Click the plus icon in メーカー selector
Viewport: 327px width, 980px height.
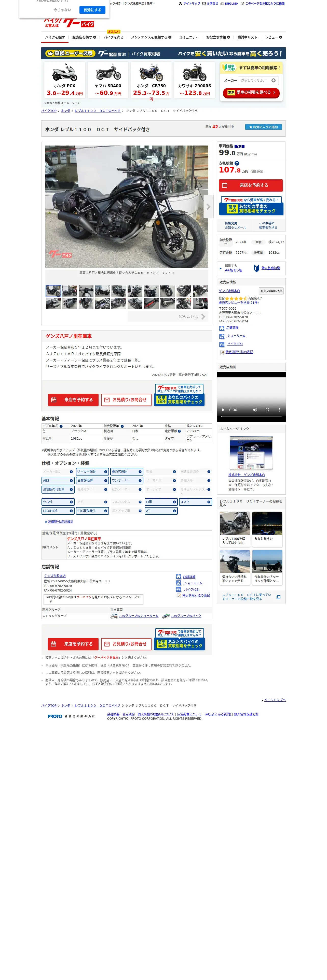tap(273, 80)
